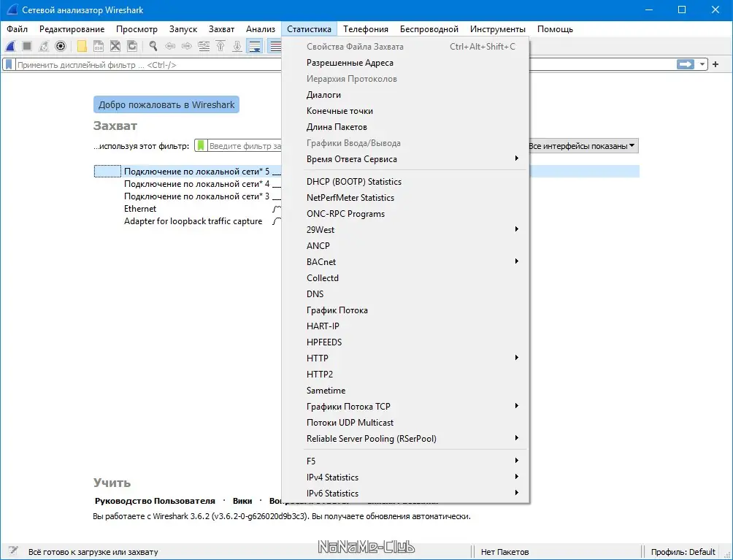
Task: Open the Помощь menu
Action: (x=555, y=29)
